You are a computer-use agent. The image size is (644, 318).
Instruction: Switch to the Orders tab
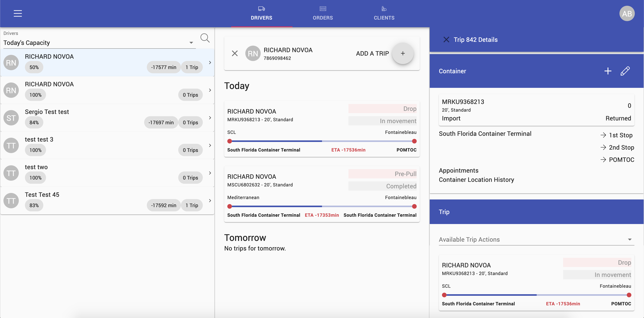click(x=323, y=13)
